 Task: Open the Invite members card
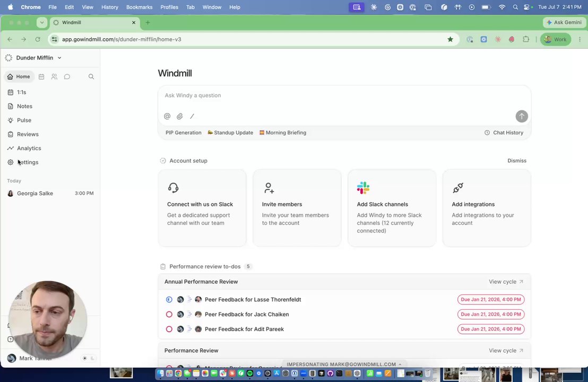297,208
